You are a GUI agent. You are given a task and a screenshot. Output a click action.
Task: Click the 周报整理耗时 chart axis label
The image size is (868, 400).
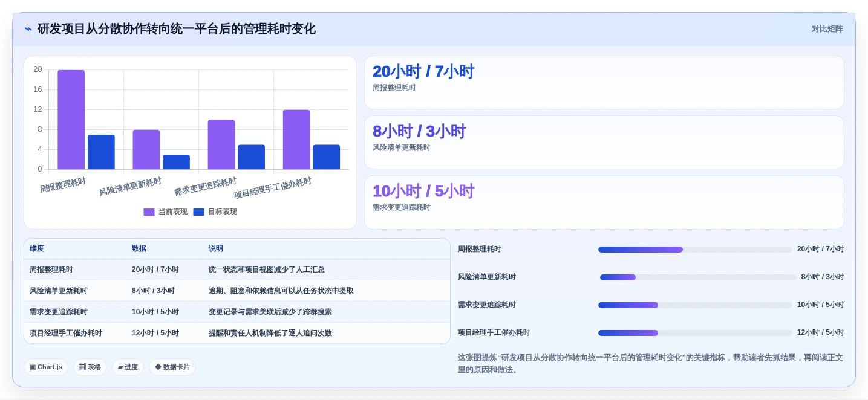pos(63,185)
